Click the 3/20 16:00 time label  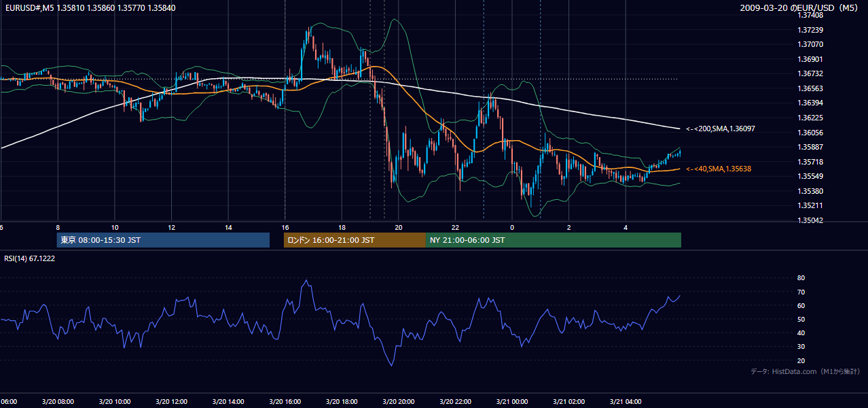285,402
